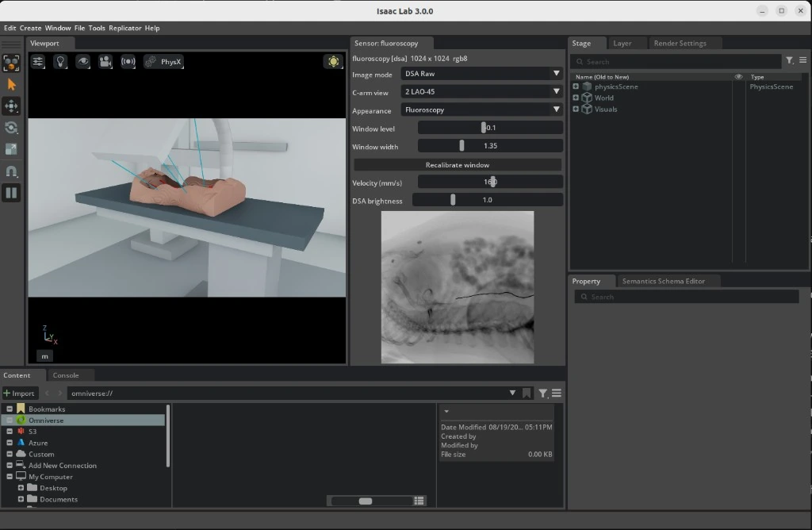Switch to the Render Settings tab

[x=680, y=43]
